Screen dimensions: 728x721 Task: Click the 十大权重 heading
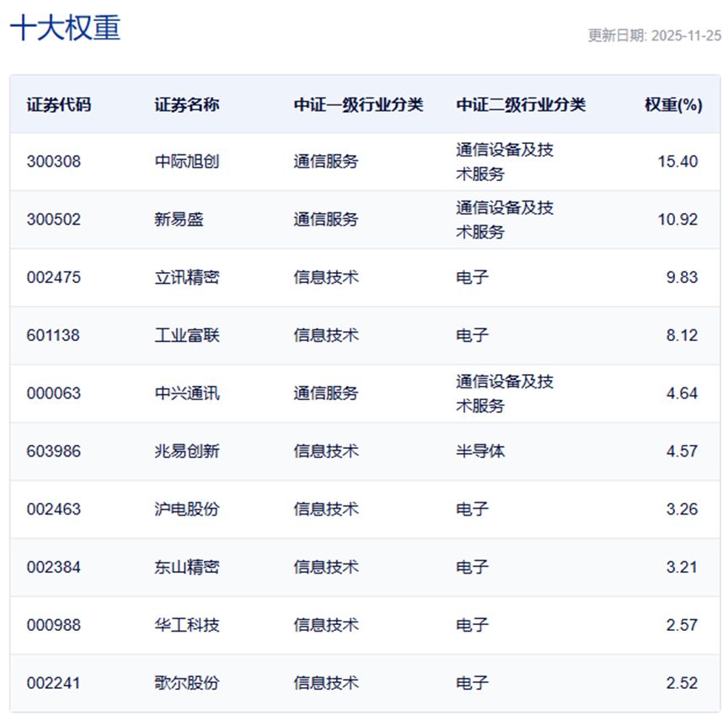pyautogui.click(x=66, y=28)
